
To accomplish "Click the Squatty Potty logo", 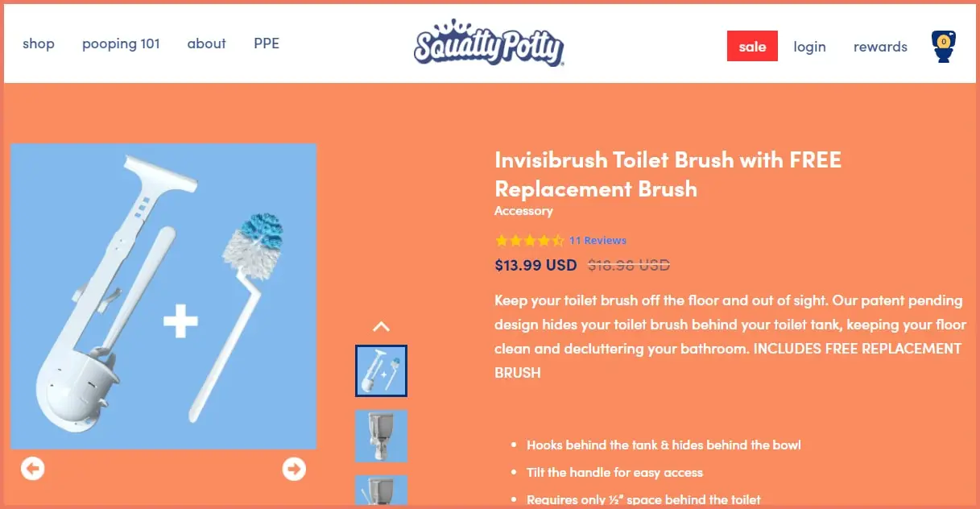I will pos(488,44).
